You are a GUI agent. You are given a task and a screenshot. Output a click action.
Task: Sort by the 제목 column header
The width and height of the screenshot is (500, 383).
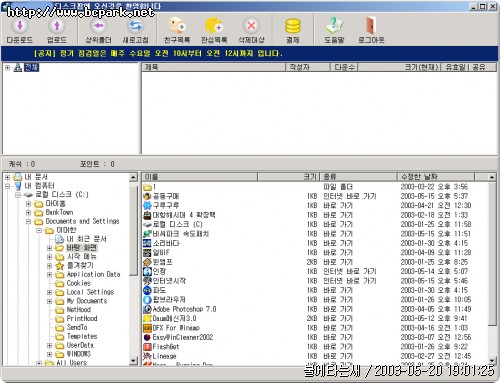click(x=214, y=67)
